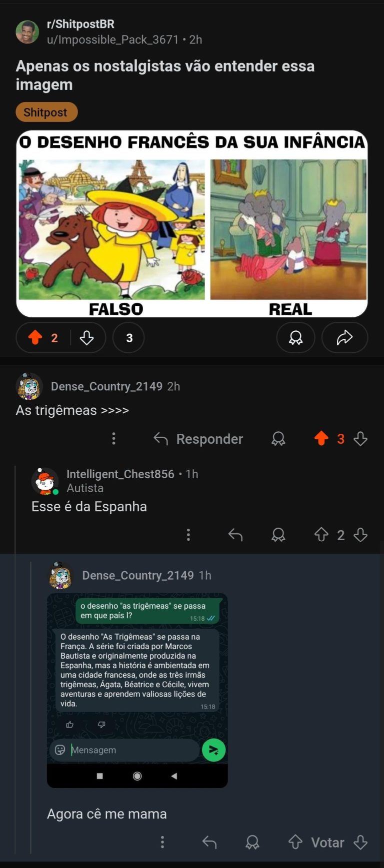Award the "Agora cê me mama" comment
Viewport: 384px width, 868px height.
[252, 842]
